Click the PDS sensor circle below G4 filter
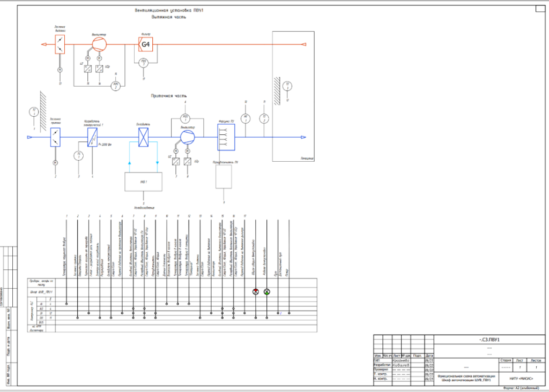Viewport: 549px width, 392px height. [x=143, y=63]
